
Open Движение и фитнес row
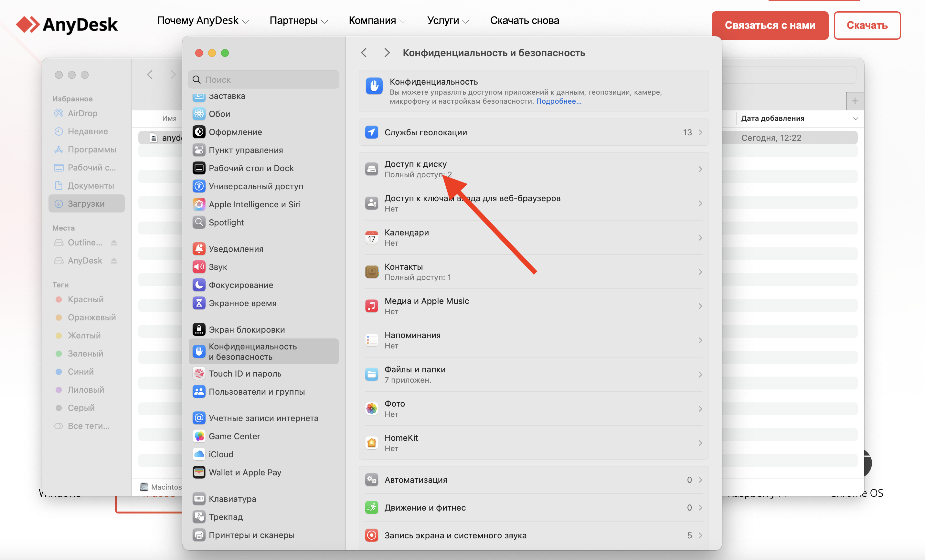pyautogui.click(x=534, y=507)
